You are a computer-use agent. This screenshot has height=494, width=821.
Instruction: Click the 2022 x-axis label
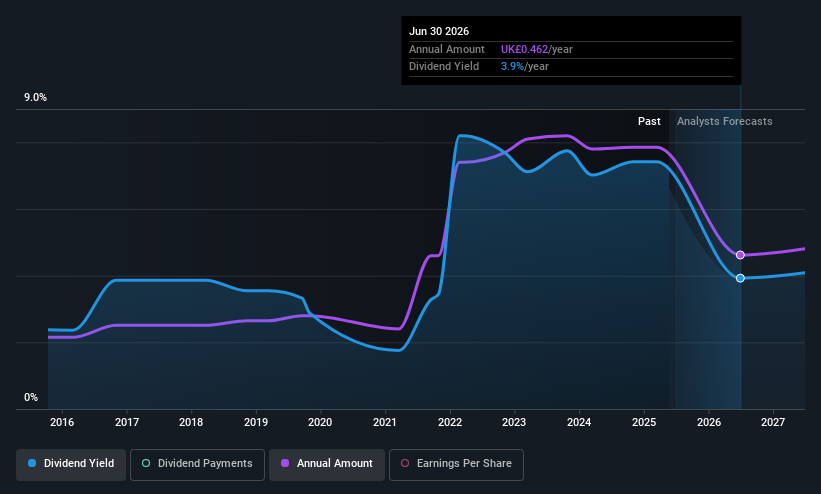[x=450, y=422]
